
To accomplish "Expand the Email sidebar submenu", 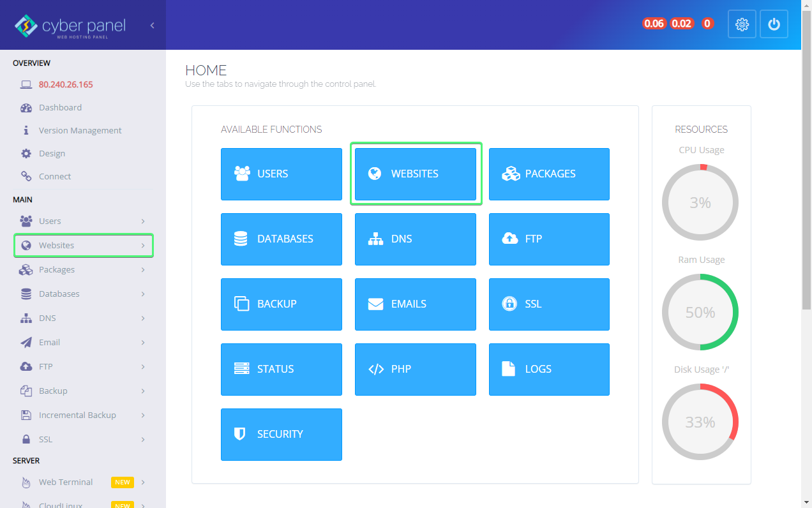I will click(83, 343).
